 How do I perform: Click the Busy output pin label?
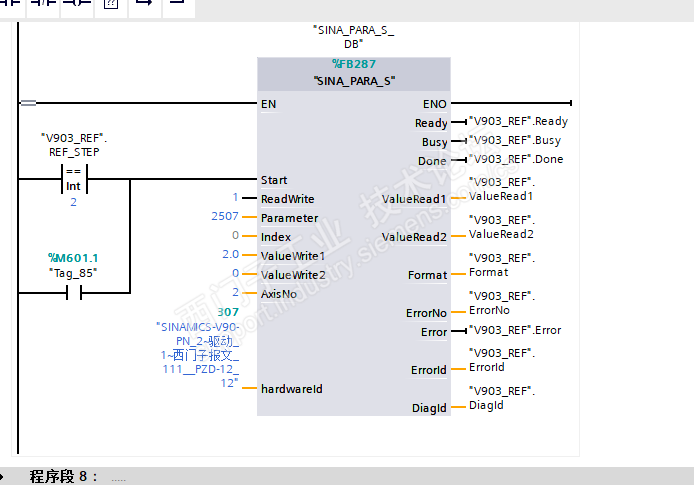pyautogui.click(x=435, y=142)
